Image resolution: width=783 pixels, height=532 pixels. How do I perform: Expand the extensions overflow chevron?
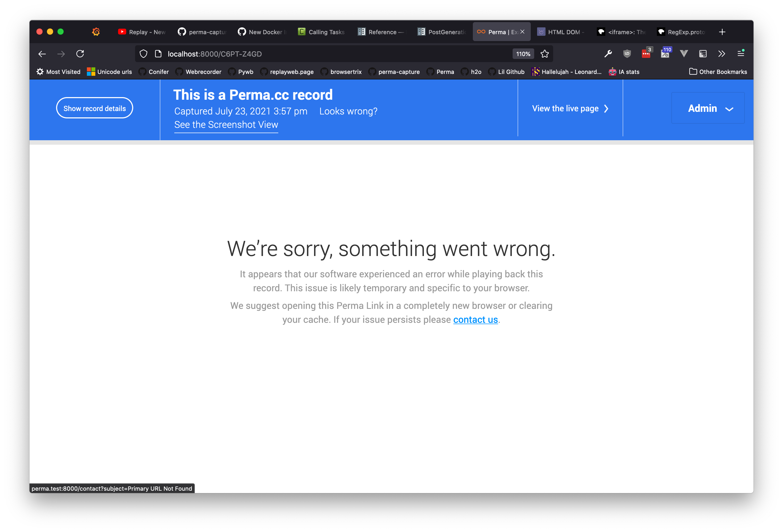722,54
